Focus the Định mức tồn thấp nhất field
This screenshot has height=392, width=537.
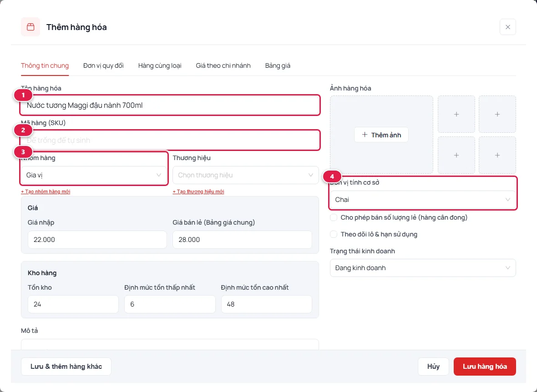(170, 304)
